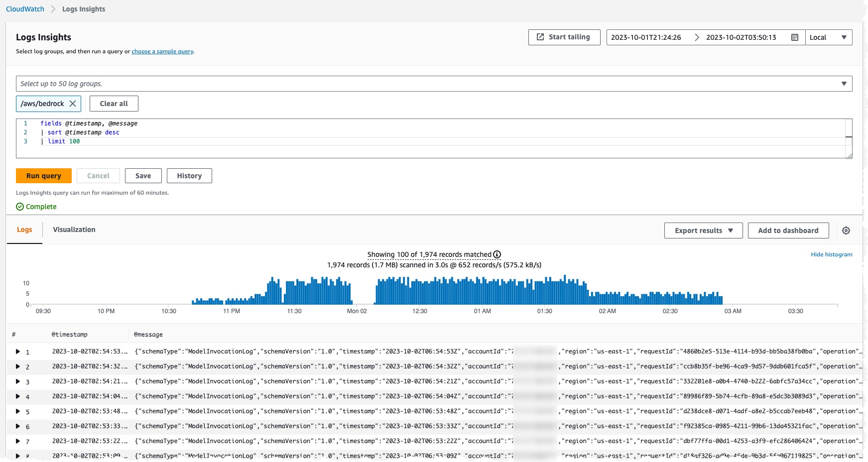This screenshot has height=462, width=868.
Task: Click timestamp 2023-10-02T02:53:22 cell
Action: coord(90,441)
